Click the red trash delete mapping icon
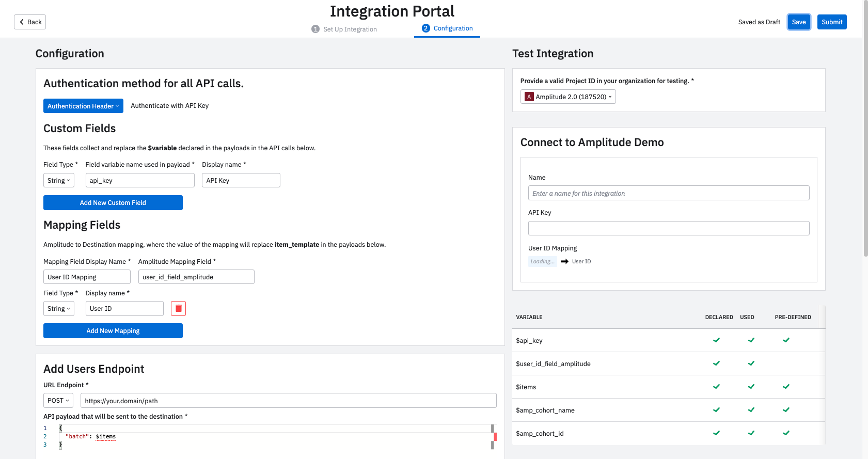Image resolution: width=868 pixels, height=459 pixels. point(178,308)
